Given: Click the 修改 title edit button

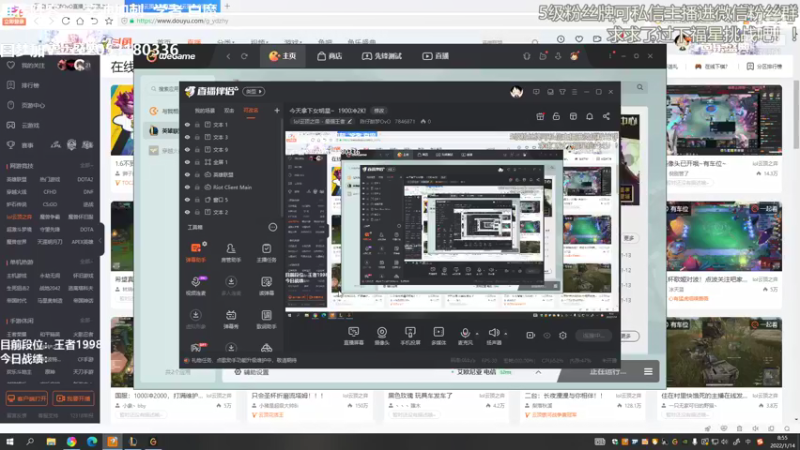Looking at the screenshot, I should tap(379, 111).
